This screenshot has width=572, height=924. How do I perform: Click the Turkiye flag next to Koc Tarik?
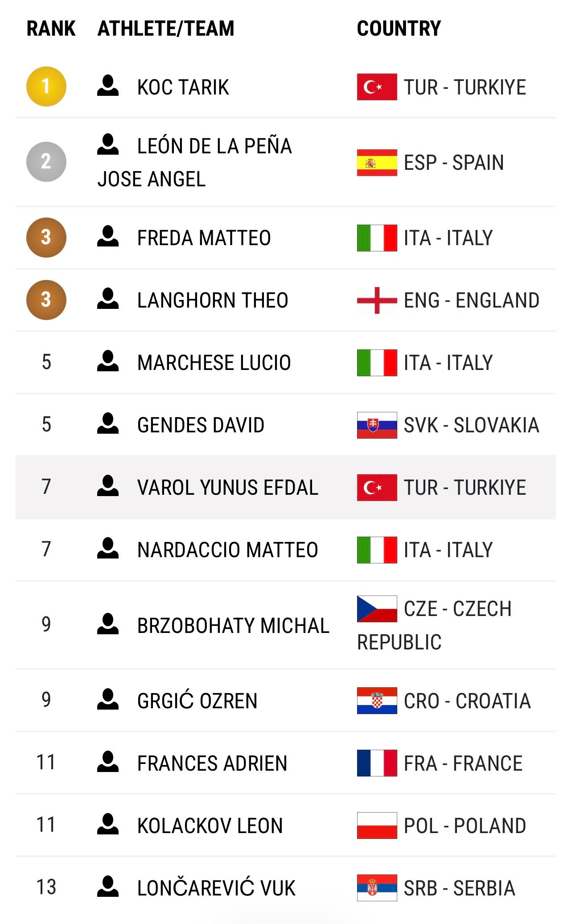tap(377, 87)
